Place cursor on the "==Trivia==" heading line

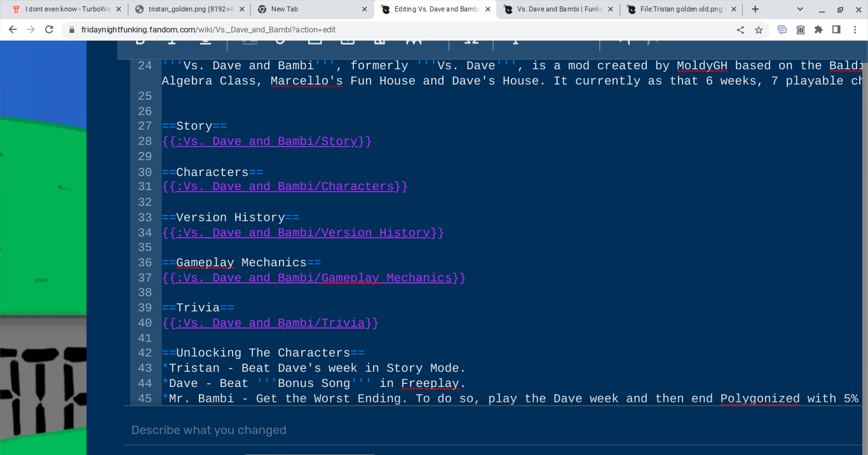[x=198, y=308]
